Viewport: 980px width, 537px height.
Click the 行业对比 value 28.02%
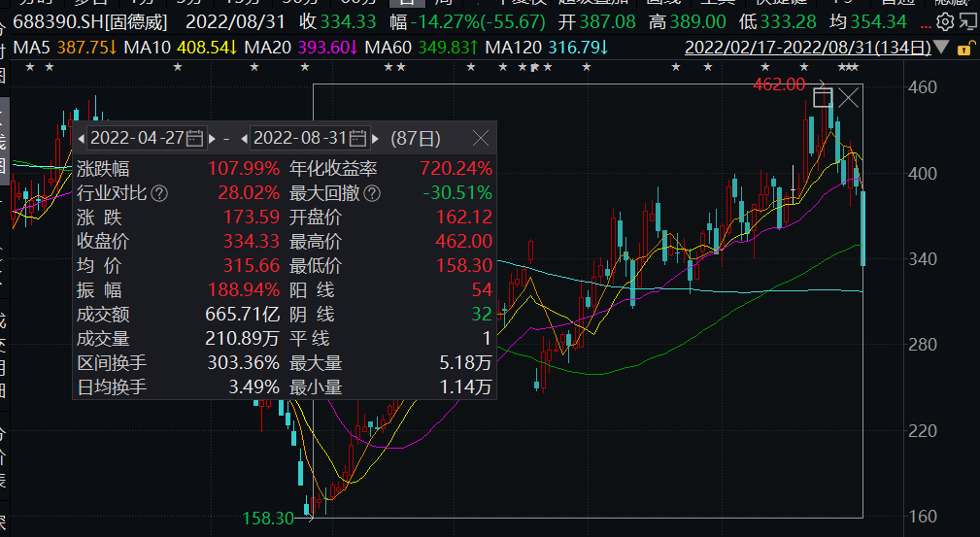coord(249,193)
